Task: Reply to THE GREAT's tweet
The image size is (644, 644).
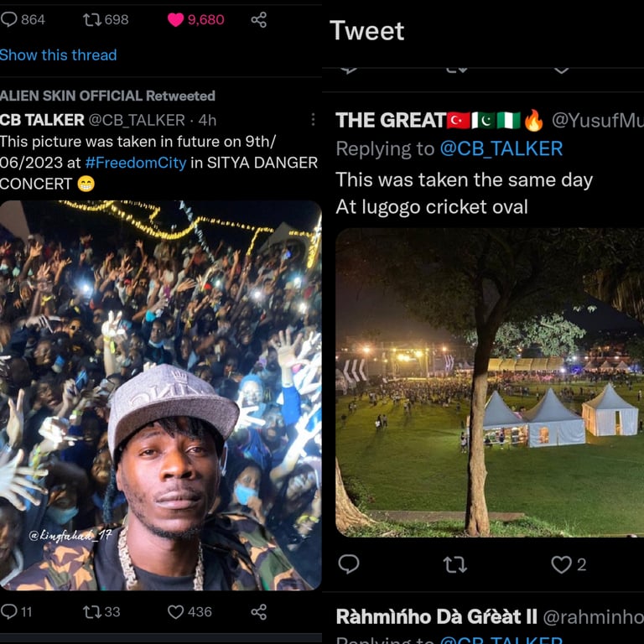Action: [x=349, y=564]
